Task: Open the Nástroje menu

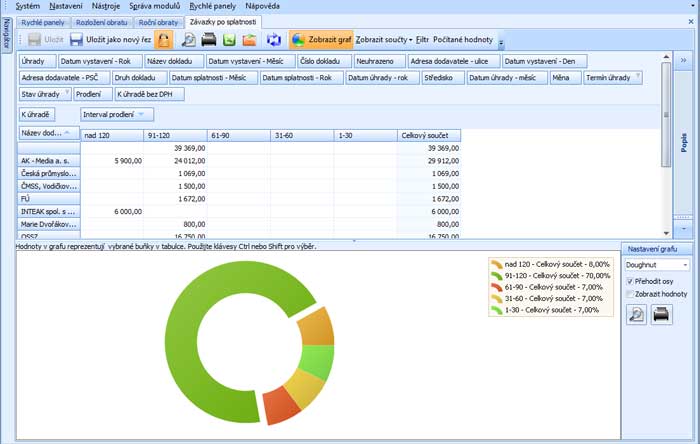Action: [x=105, y=6]
